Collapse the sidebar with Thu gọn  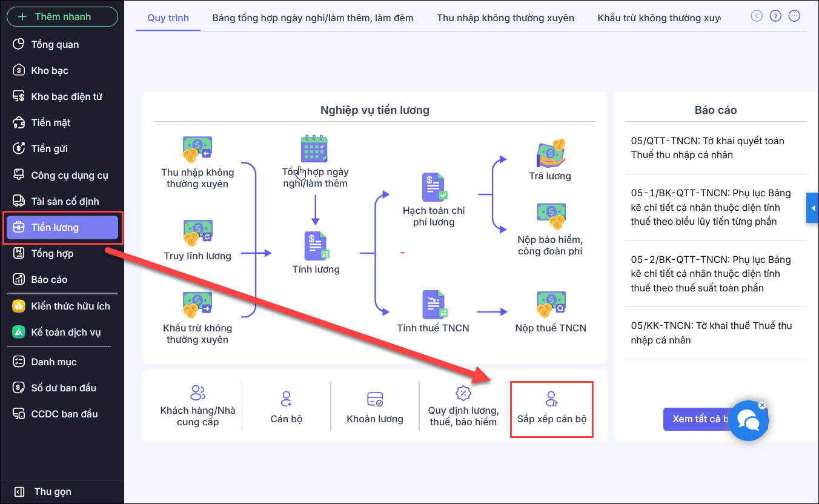click(44, 491)
